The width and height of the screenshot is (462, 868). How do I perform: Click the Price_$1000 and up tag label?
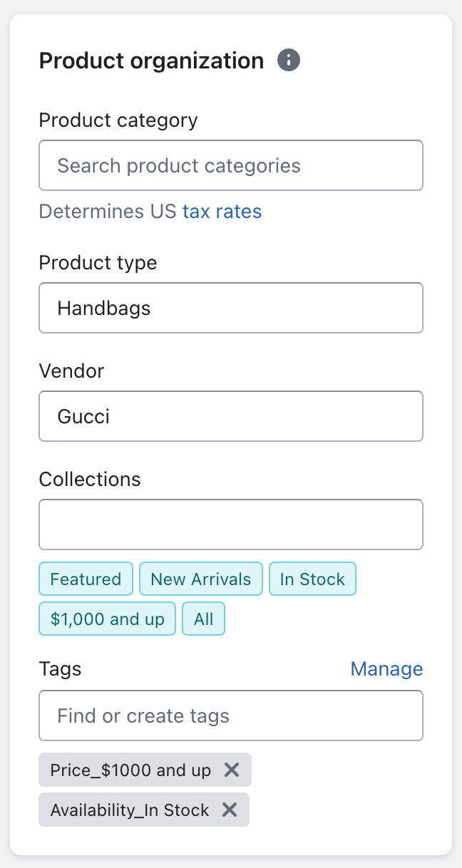click(x=130, y=770)
